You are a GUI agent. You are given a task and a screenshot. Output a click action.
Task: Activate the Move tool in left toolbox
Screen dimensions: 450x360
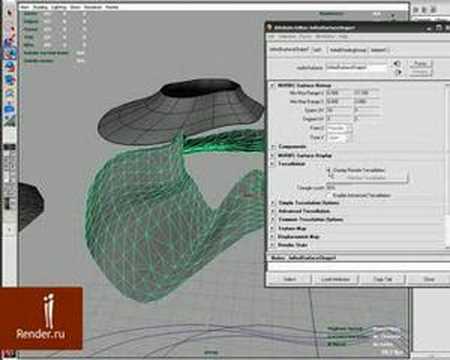(10, 53)
